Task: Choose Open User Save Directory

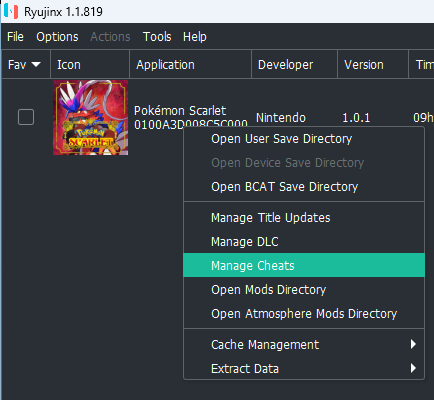Action: [304, 139]
